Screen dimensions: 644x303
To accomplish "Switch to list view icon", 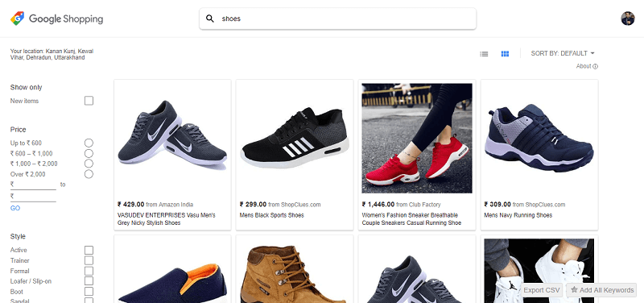I will click(484, 53).
